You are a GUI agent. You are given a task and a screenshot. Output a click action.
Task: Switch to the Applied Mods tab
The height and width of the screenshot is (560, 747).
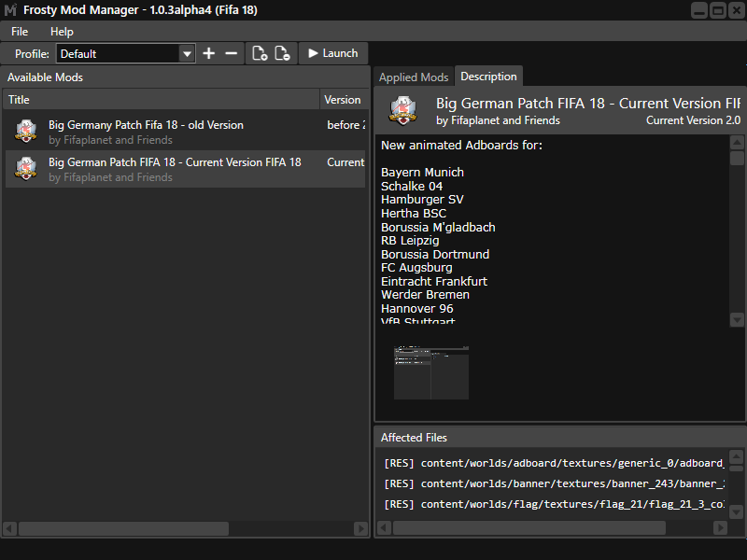414,77
